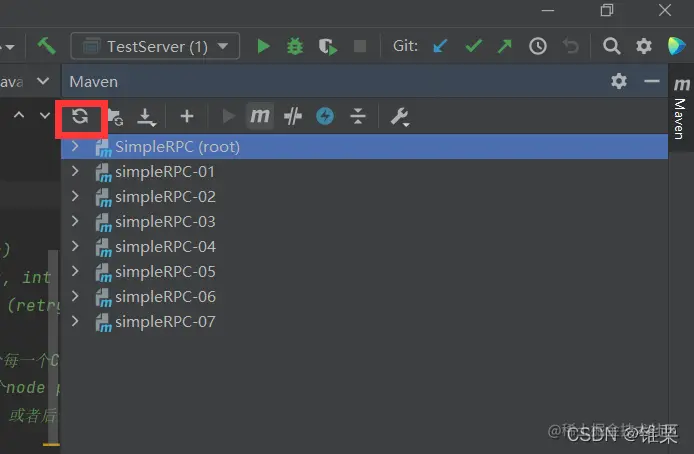Hide the Maven tool window

click(x=652, y=81)
